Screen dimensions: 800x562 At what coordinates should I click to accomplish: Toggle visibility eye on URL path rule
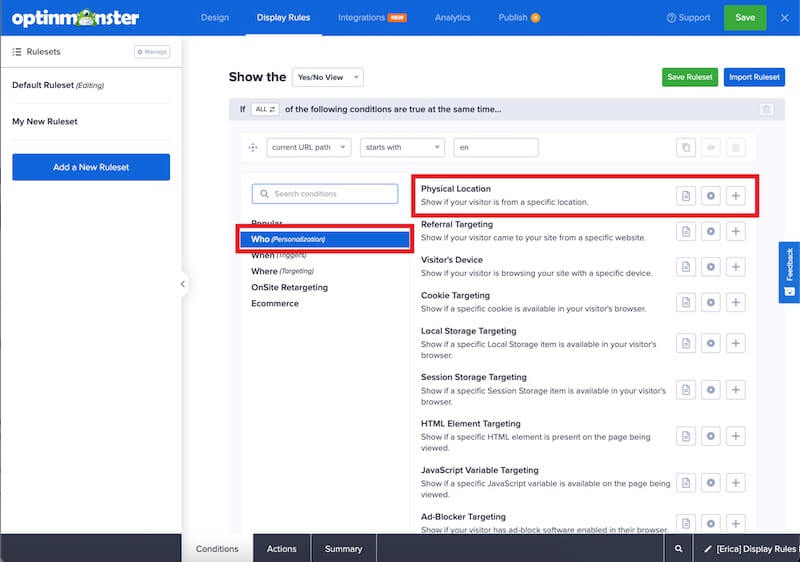711,148
